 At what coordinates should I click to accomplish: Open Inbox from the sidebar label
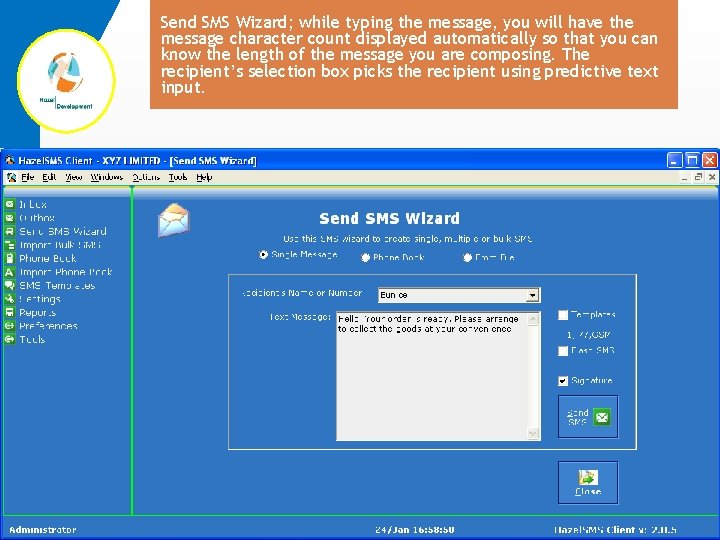(33, 204)
